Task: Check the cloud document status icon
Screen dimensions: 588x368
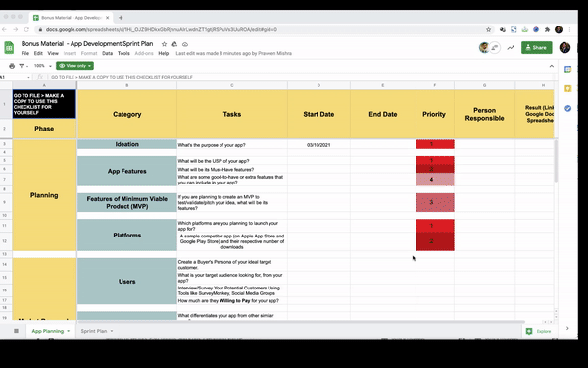Action: [x=185, y=44]
